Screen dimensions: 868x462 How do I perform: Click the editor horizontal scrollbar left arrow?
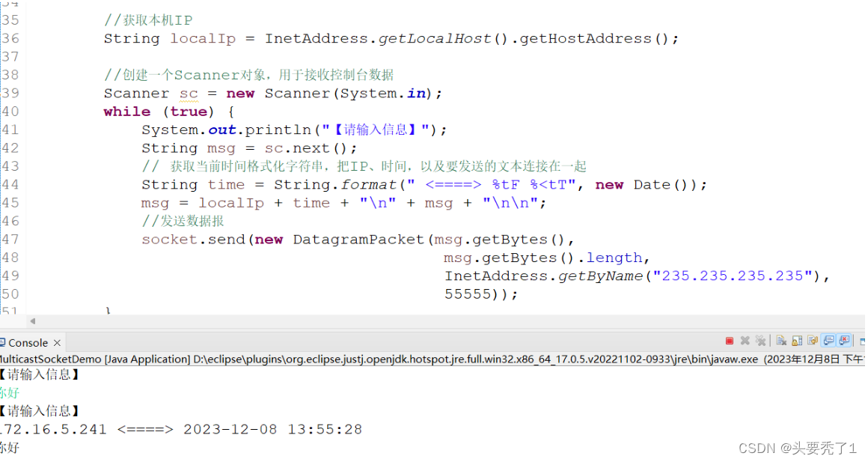pos(33,321)
